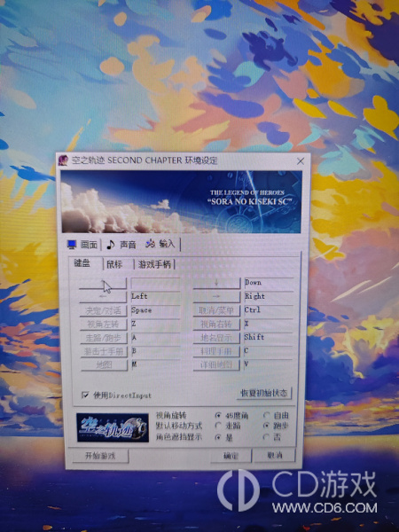Screen dimensions: 399x532
Task: Click the key field showing Down
Action: tap(269, 283)
